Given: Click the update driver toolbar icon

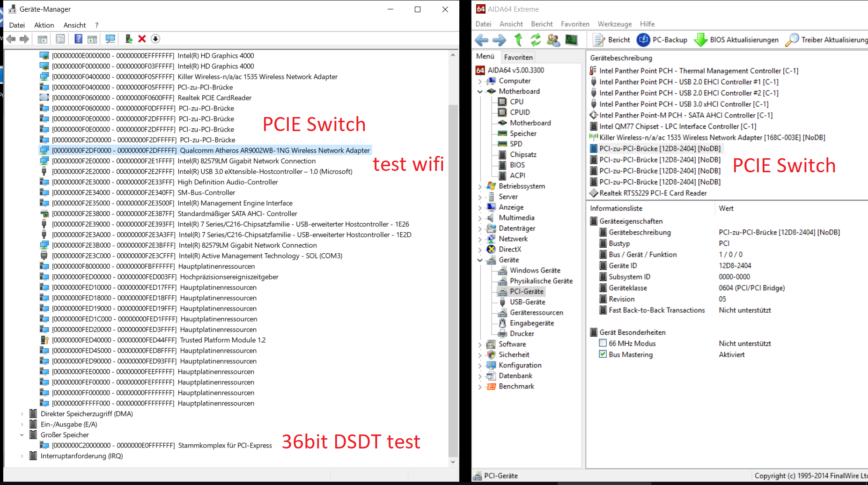Looking at the screenshot, I should (129, 39).
